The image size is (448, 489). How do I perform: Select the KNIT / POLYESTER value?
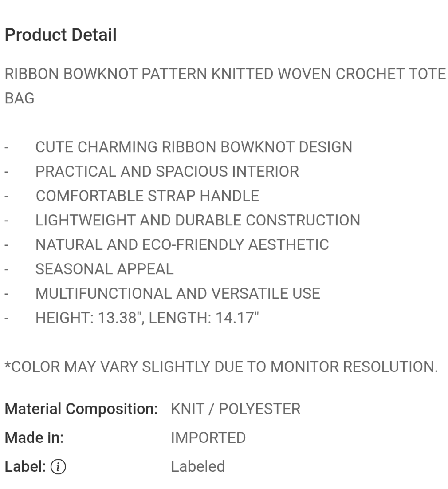click(x=236, y=409)
